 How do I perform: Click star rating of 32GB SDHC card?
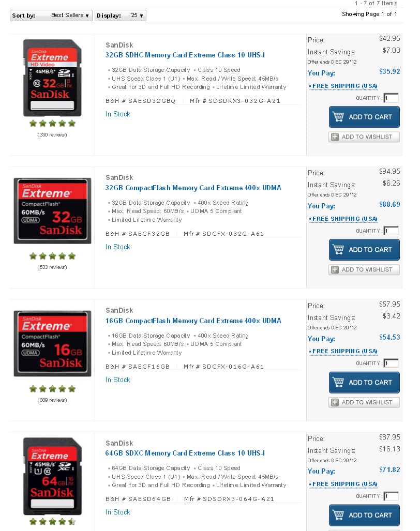point(52,124)
